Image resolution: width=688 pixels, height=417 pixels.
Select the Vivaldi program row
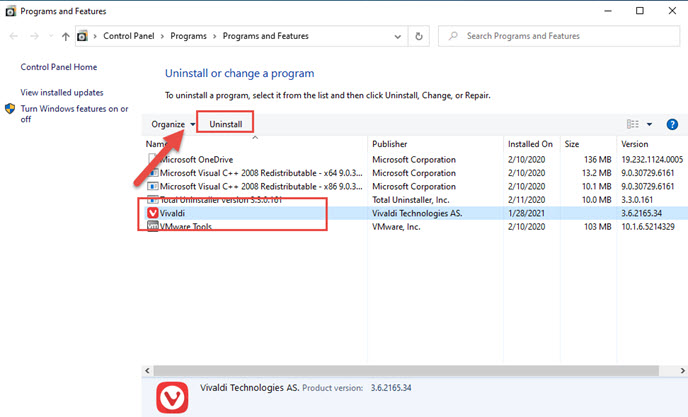pos(416,213)
